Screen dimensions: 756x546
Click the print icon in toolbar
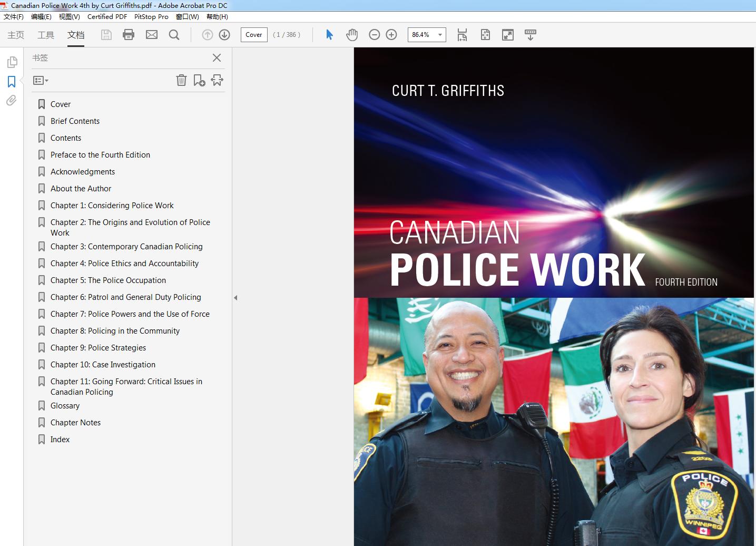pos(129,35)
